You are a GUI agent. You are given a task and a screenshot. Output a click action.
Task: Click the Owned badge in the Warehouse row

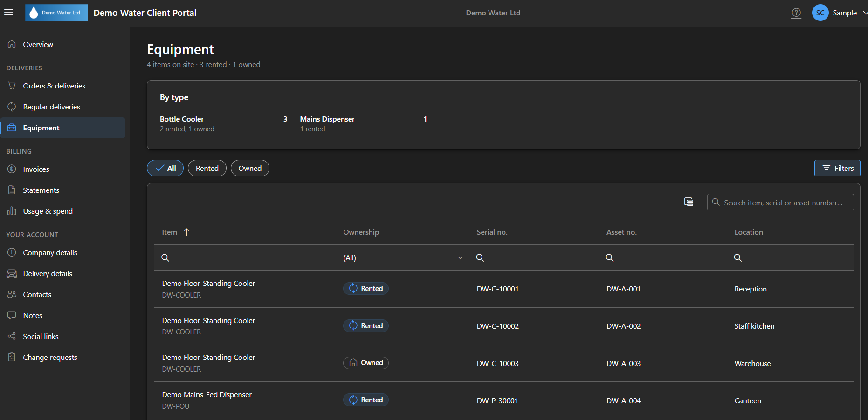366,363
